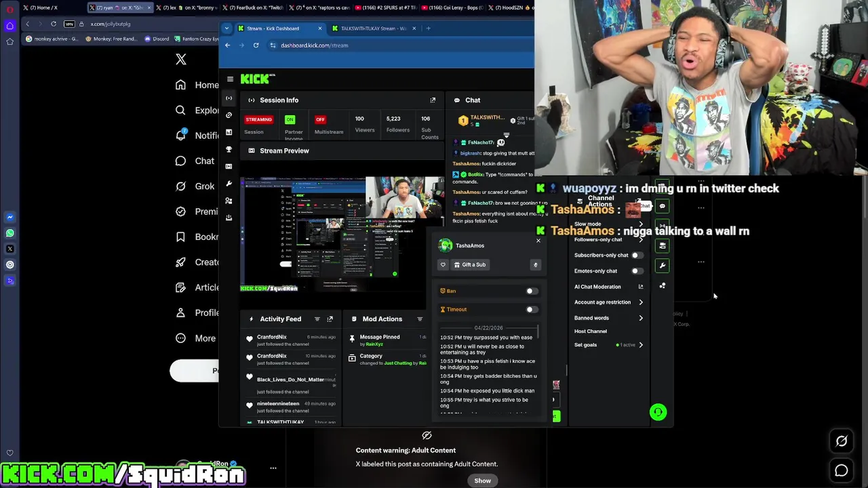This screenshot has width=868, height=488.
Task: Click the Stream Preview video thumbnail
Action: 342,235
